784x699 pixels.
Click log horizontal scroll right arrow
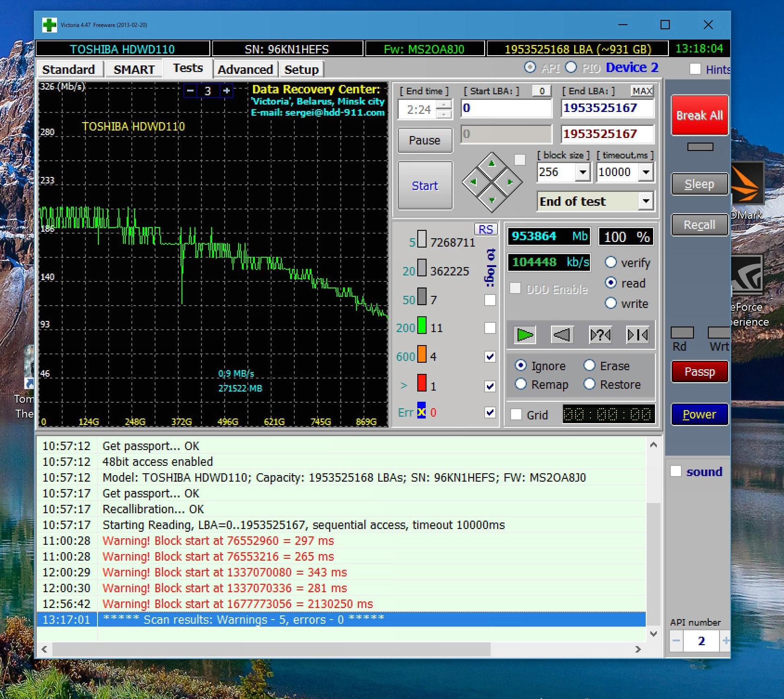(638, 649)
